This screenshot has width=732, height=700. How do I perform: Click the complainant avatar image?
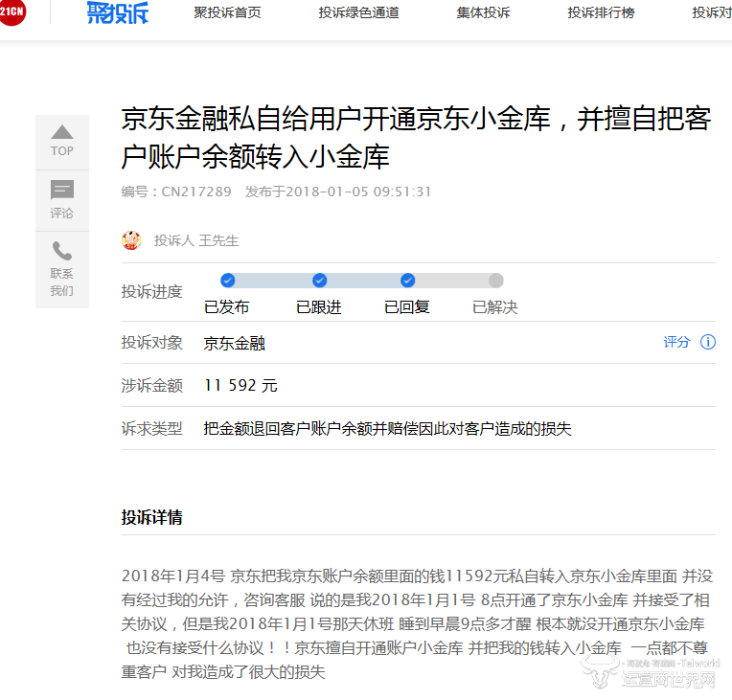131,240
